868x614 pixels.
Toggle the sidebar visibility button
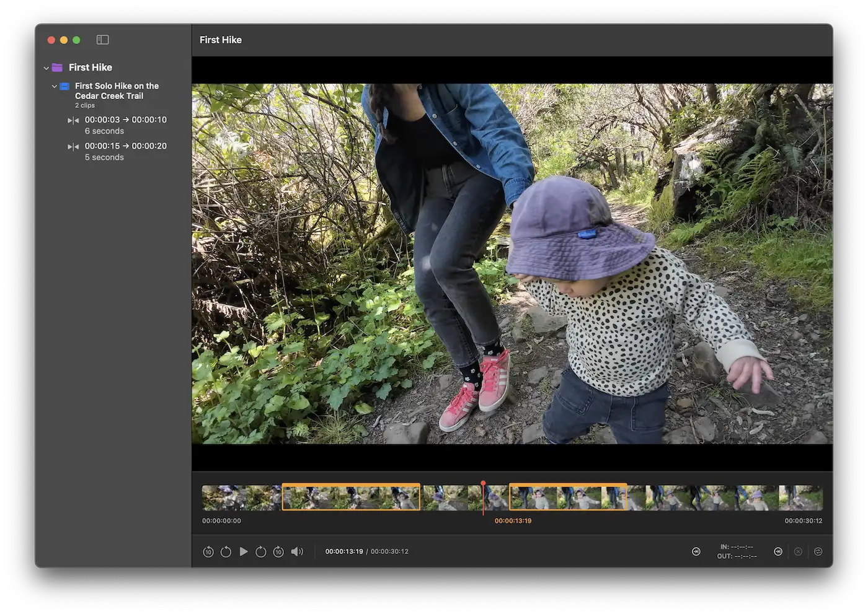point(103,40)
